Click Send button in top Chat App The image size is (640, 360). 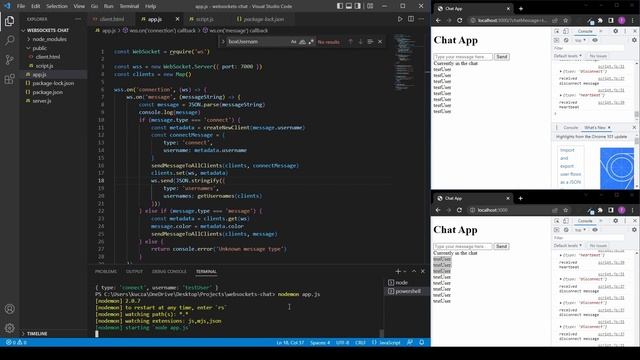click(x=502, y=57)
